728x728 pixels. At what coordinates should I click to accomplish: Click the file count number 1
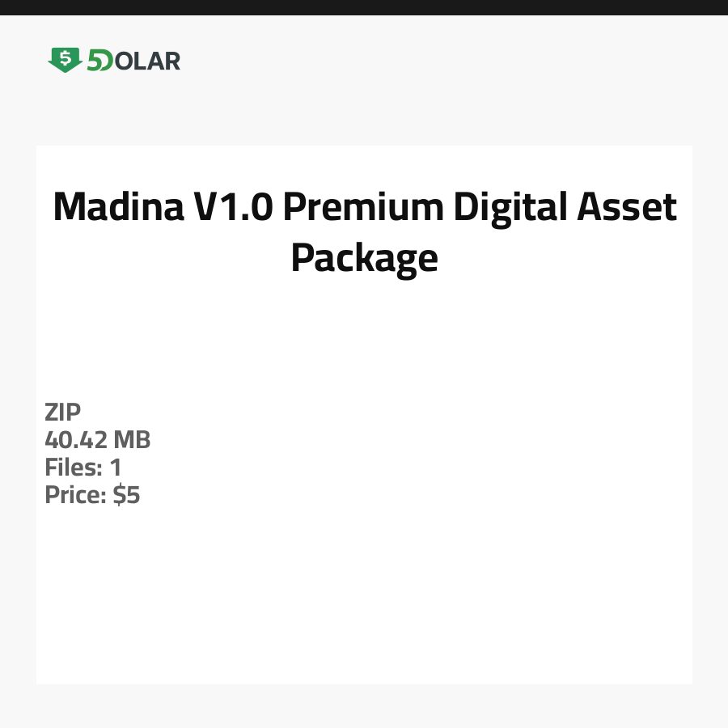pos(116,468)
